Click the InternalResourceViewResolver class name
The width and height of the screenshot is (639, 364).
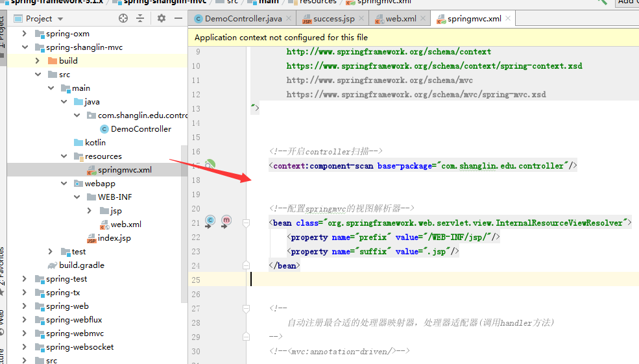pyautogui.click(x=559, y=223)
